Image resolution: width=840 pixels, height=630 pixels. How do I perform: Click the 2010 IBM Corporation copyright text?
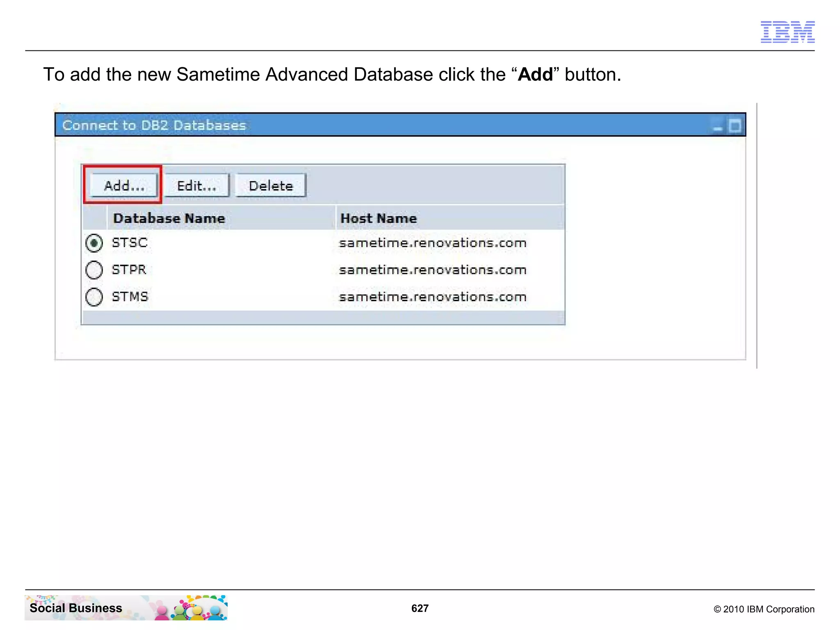(764, 609)
